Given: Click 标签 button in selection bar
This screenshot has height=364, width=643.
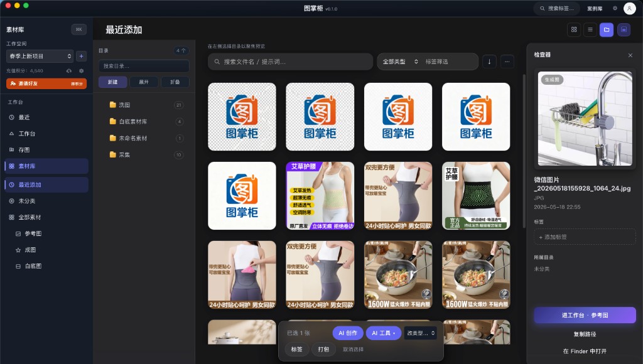Looking at the screenshot, I should click(297, 349).
